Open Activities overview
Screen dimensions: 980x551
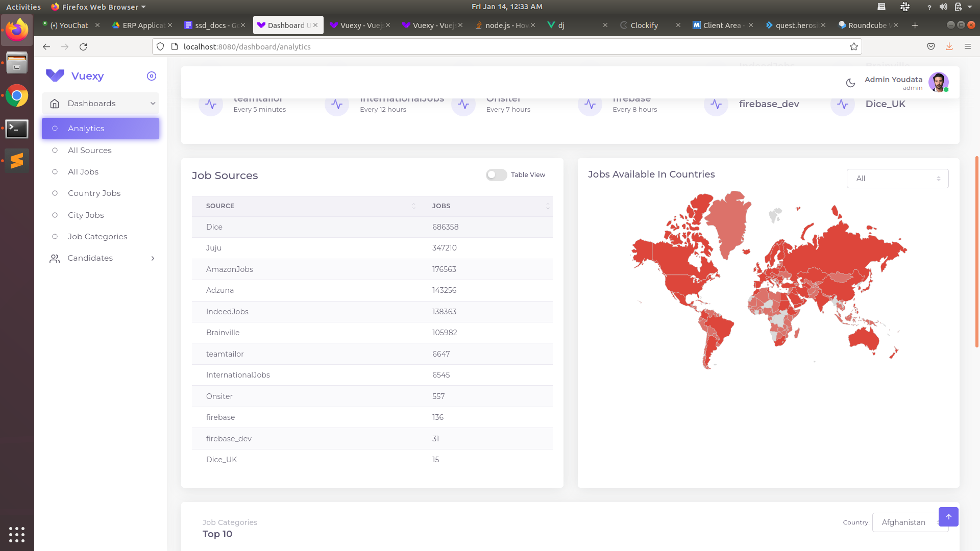point(23,7)
